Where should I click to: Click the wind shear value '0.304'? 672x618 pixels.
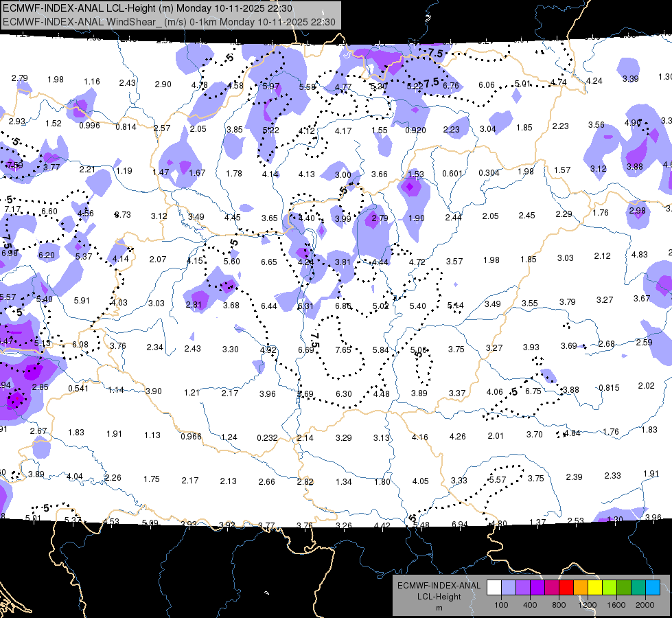point(489,173)
